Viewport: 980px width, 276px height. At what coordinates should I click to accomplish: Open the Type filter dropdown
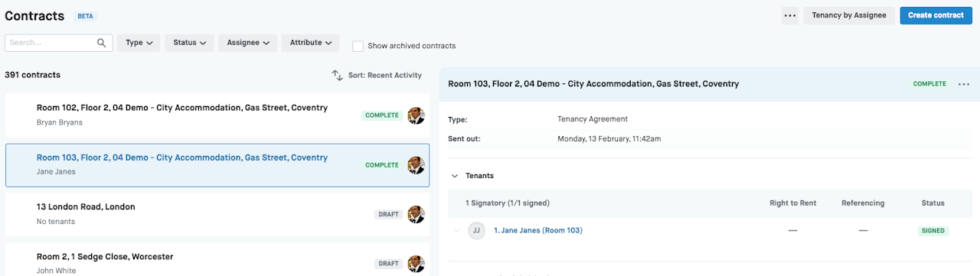click(x=139, y=43)
